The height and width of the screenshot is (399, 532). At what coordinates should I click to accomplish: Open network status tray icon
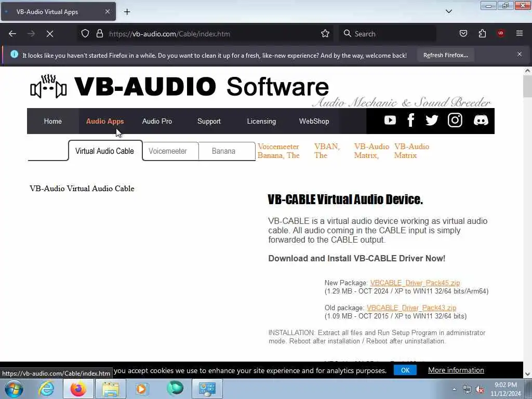[x=467, y=390]
